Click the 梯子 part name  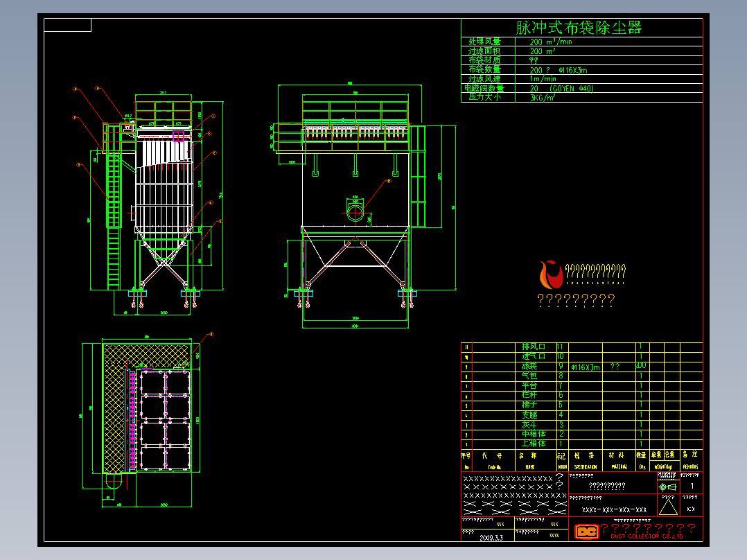point(529,405)
